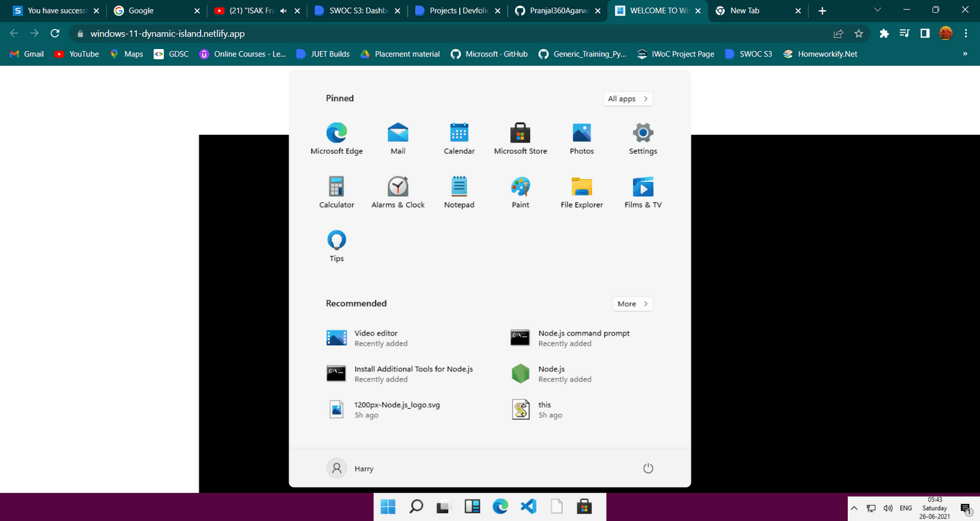Viewport: 980px width, 521px height.
Task: Open Notepad from the Start menu
Action: tap(459, 192)
